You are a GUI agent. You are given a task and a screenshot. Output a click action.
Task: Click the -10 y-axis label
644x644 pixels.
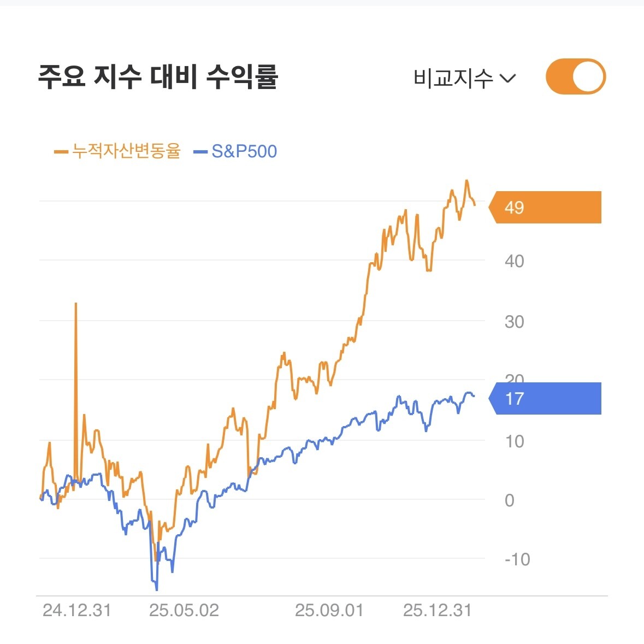point(517,559)
